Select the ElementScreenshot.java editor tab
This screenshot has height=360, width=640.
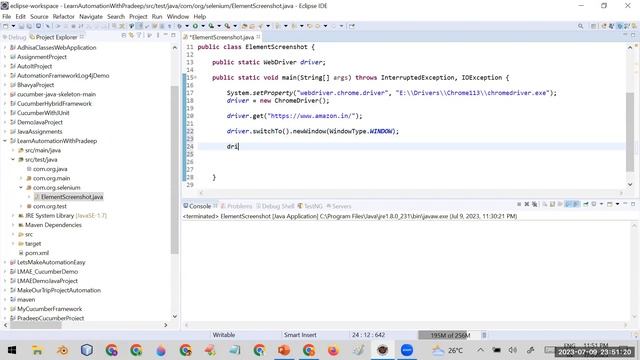222,37
